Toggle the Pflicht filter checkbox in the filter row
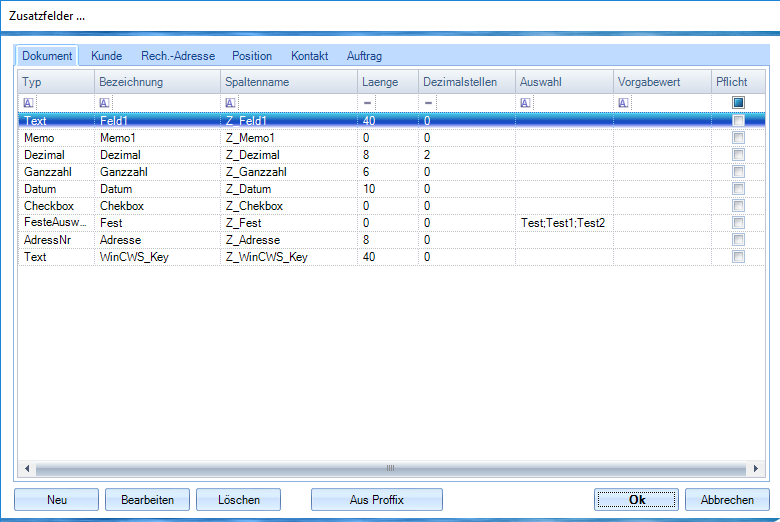This screenshot has height=522, width=780. tap(738, 103)
